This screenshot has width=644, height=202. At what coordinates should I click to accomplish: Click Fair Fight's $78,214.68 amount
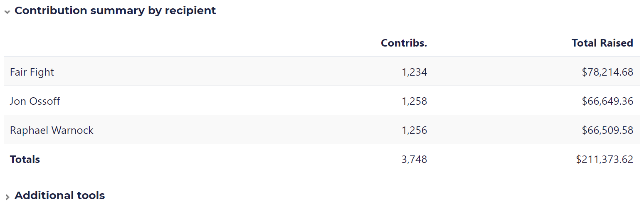click(607, 72)
